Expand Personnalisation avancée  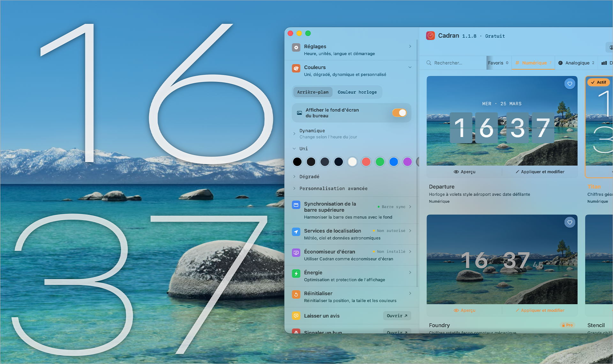(294, 188)
